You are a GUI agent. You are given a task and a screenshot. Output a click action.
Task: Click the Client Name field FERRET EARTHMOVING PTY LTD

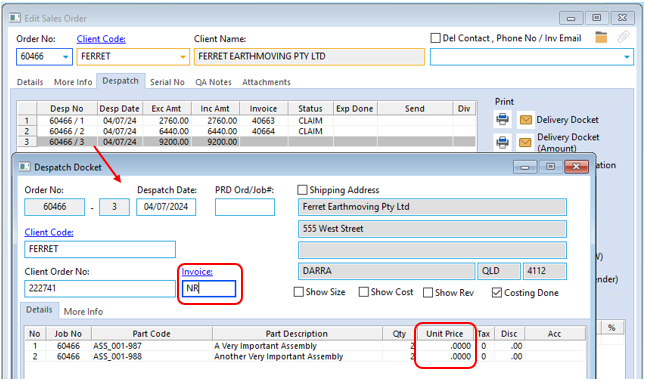(x=309, y=57)
